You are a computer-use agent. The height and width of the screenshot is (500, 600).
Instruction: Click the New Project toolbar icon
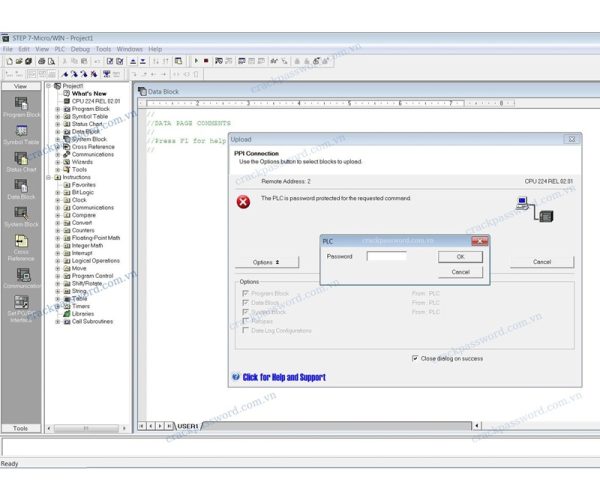pyautogui.click(x=10, y=61)
